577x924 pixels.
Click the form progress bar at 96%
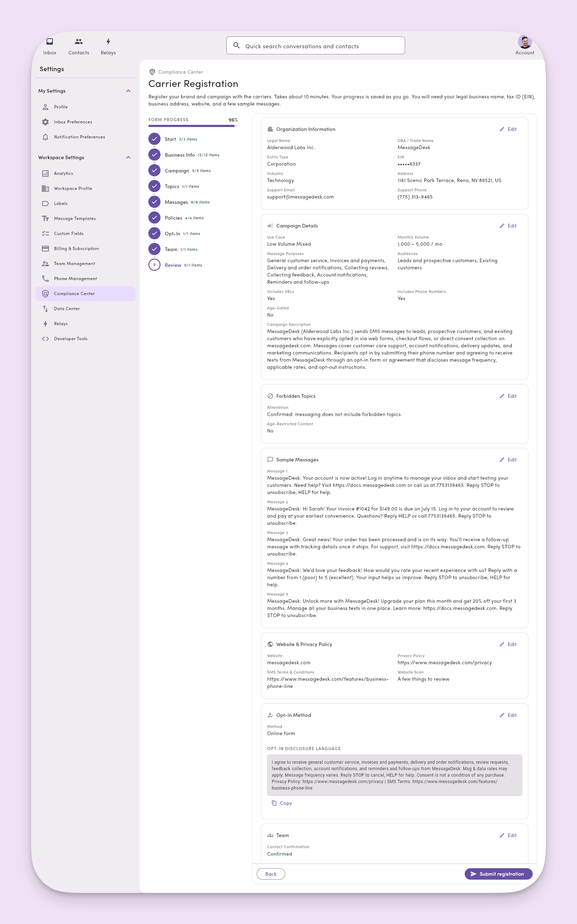click(x=193, y=126)
